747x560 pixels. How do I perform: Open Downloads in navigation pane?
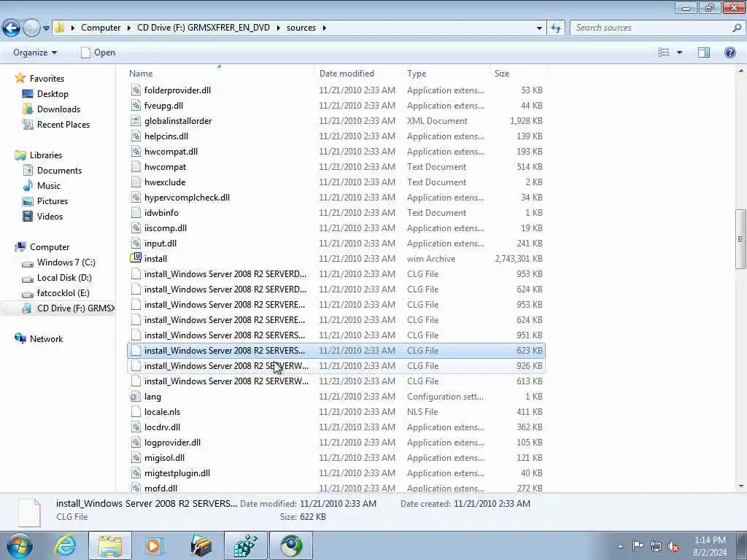click(58, 109)
